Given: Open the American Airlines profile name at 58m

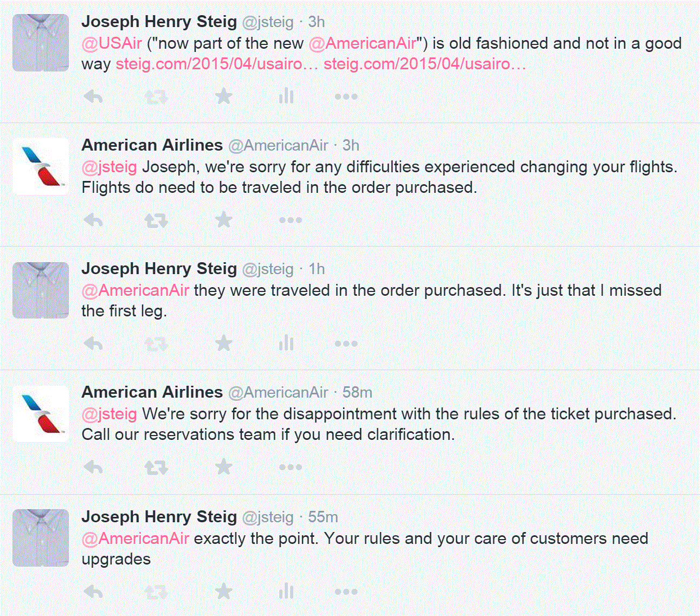Looking at the screenshot, I should pos(152,392).
